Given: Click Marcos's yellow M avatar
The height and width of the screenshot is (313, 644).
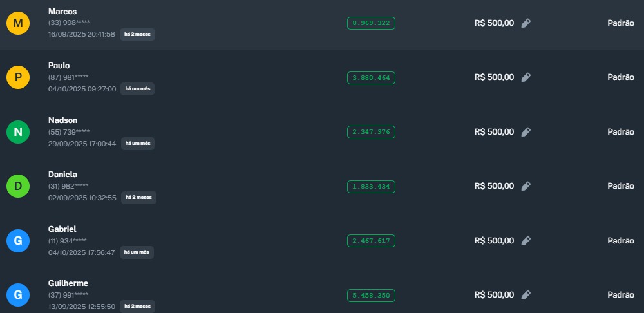Looking at the screenshot, I should (x=18, y=23).
